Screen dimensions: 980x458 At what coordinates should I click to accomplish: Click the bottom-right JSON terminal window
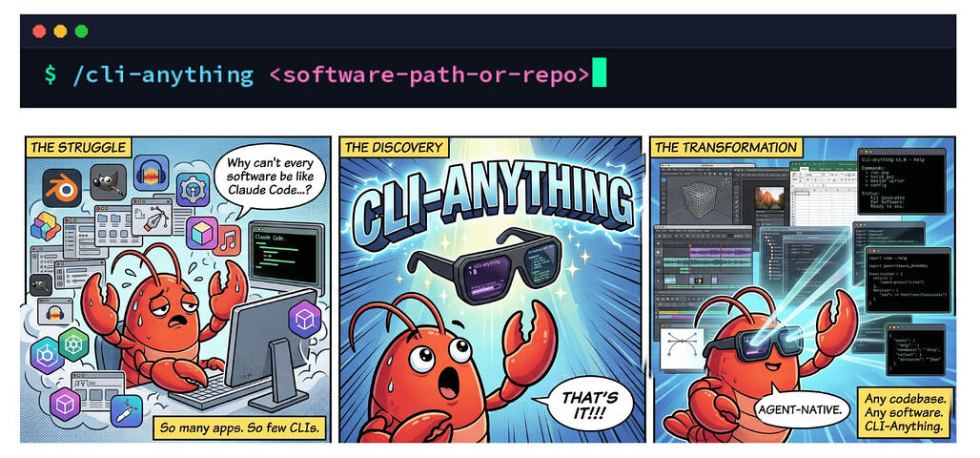(x=914, y=350)
